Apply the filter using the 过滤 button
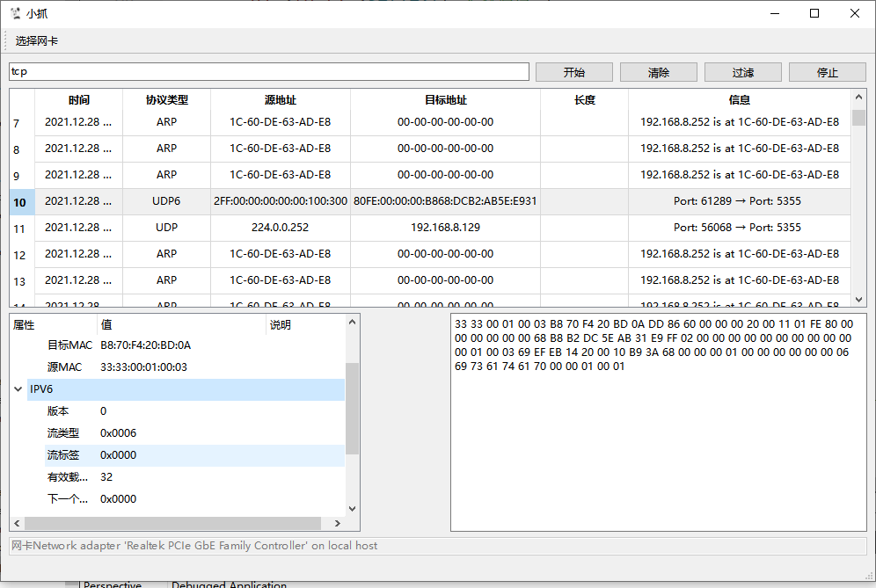876x588 pixels. (x=742, y=71)
